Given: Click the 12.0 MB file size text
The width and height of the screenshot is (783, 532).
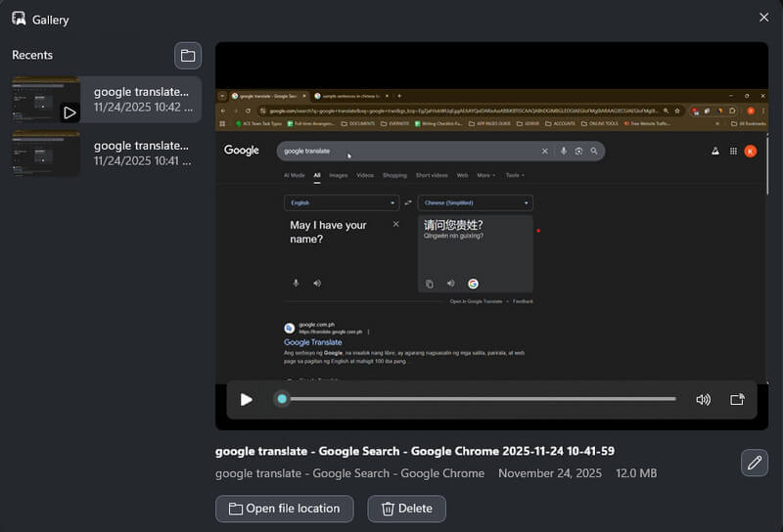Looking at the screenshot, I should tap(636, 473).
